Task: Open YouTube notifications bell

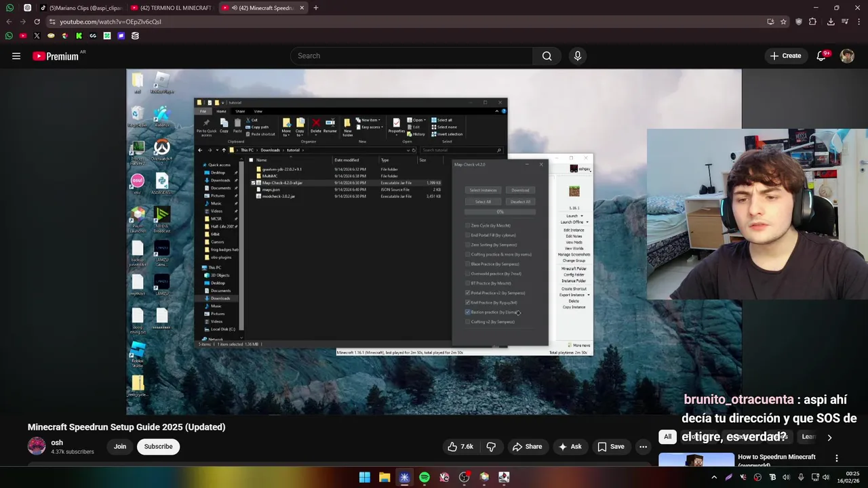Action: [x=821, y=56]
